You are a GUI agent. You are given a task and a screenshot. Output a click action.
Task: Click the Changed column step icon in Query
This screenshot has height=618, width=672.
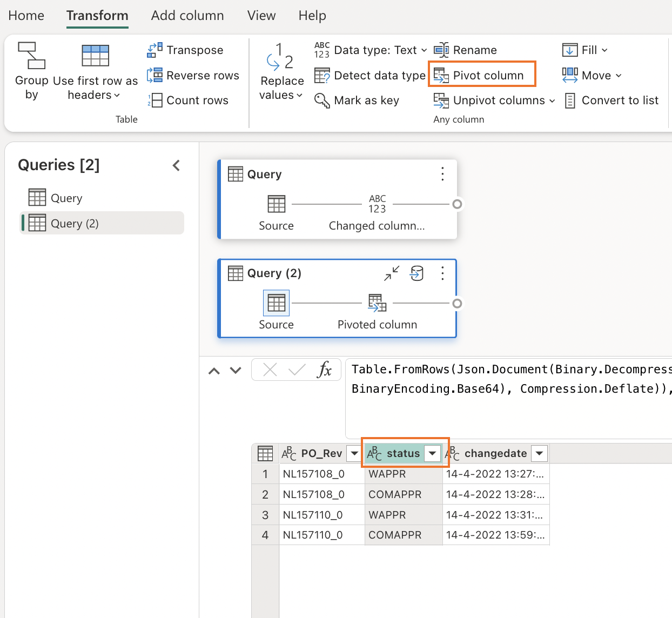(377, 204)
